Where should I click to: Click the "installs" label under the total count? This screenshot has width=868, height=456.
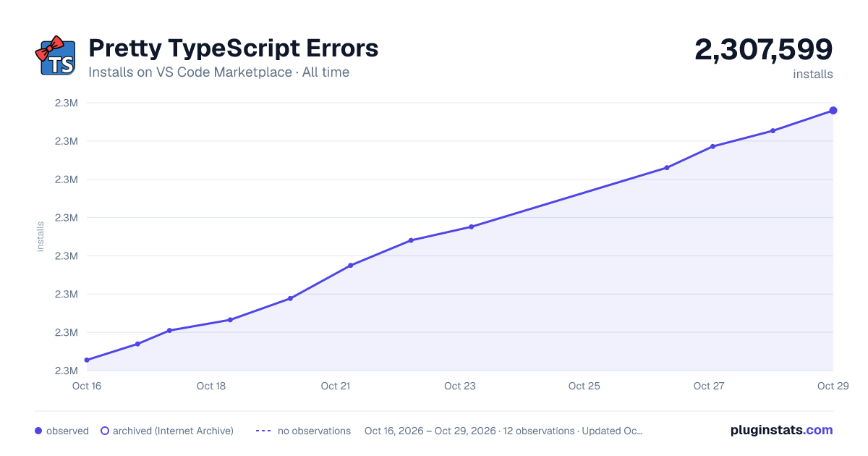pyautogui.click(x=813, y=74)
